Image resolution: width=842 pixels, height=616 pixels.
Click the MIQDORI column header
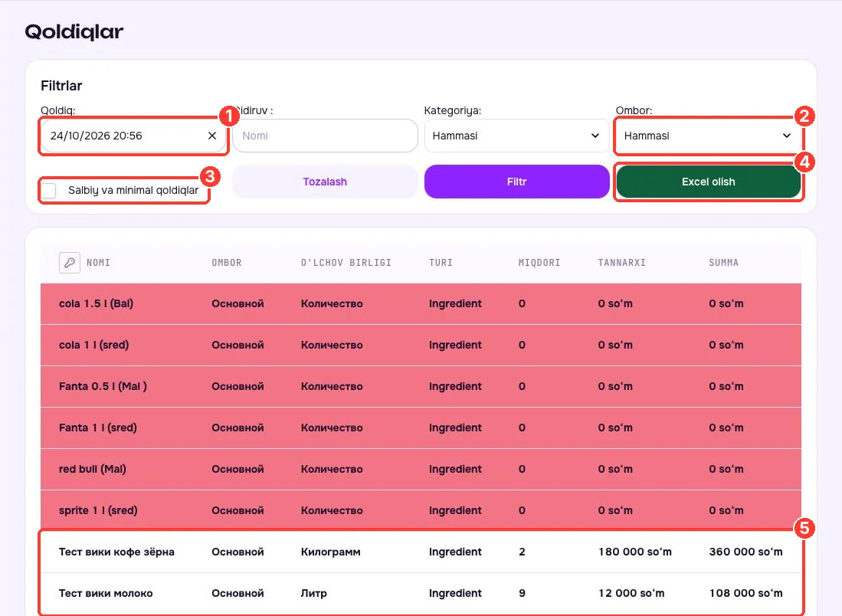(539, 263)
